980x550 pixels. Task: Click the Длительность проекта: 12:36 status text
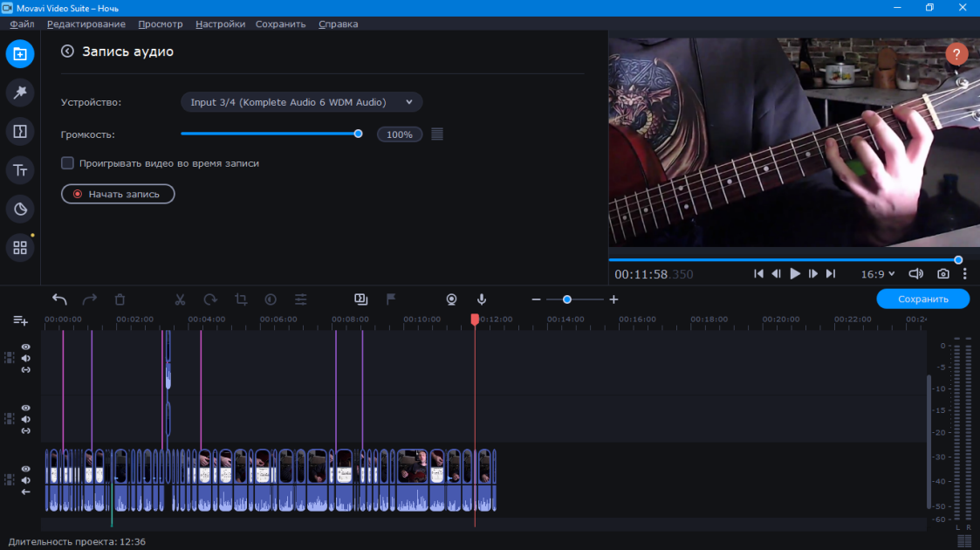[x=77, y=542]
